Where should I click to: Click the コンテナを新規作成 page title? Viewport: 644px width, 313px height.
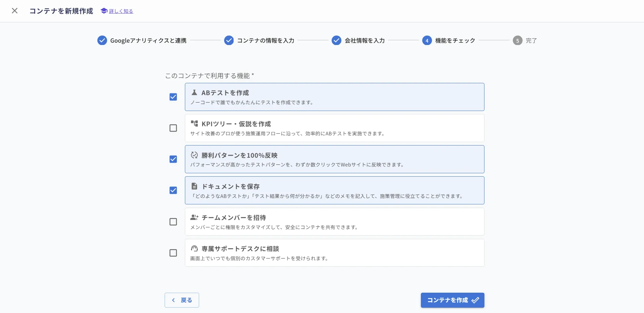pos(61,11)
